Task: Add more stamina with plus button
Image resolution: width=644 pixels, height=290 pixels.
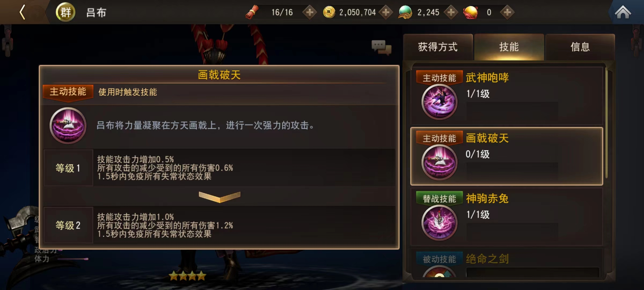Action: (310, 12)
